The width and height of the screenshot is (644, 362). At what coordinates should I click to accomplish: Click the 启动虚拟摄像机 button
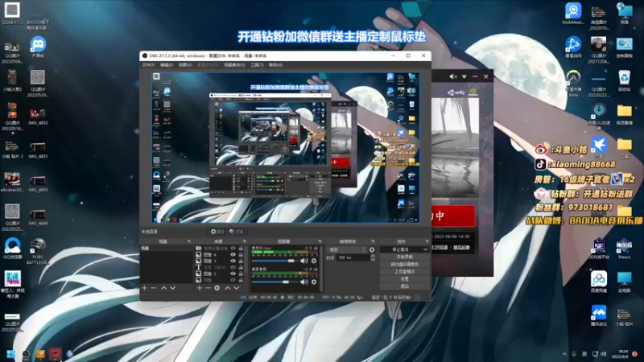(x=405, y=264)
